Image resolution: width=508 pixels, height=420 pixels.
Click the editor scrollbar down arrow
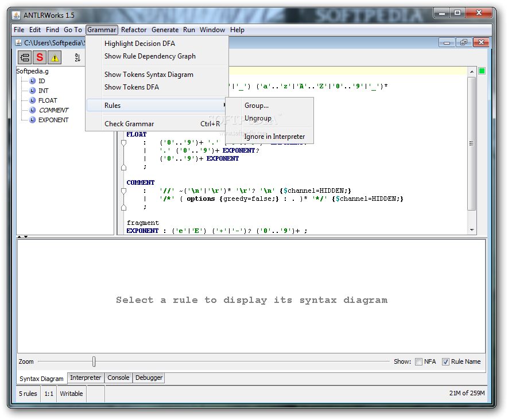click(472, 230)
